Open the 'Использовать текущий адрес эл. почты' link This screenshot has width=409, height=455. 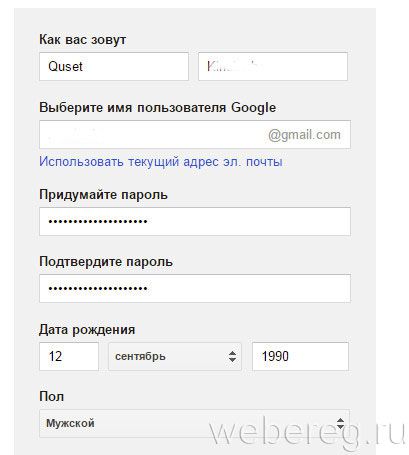click(161, 162)
